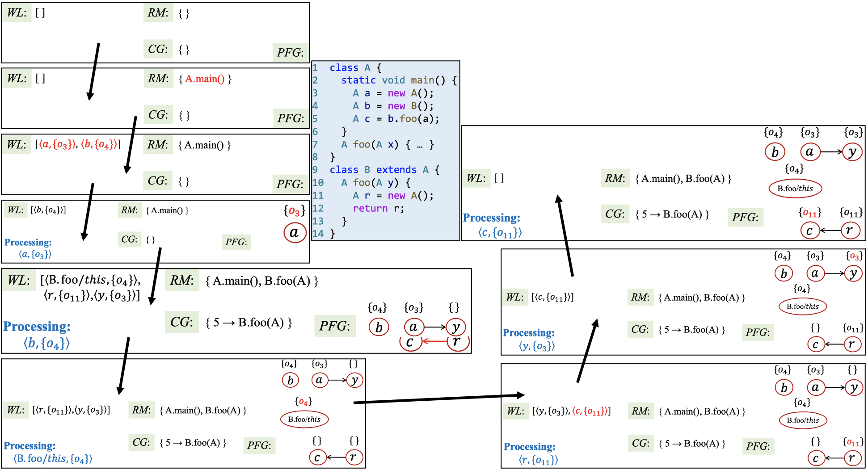
Task: Click node a in the Processing ⟨B.foo/this,{o4}⟩ panel
Action: (x=319, y=380)
